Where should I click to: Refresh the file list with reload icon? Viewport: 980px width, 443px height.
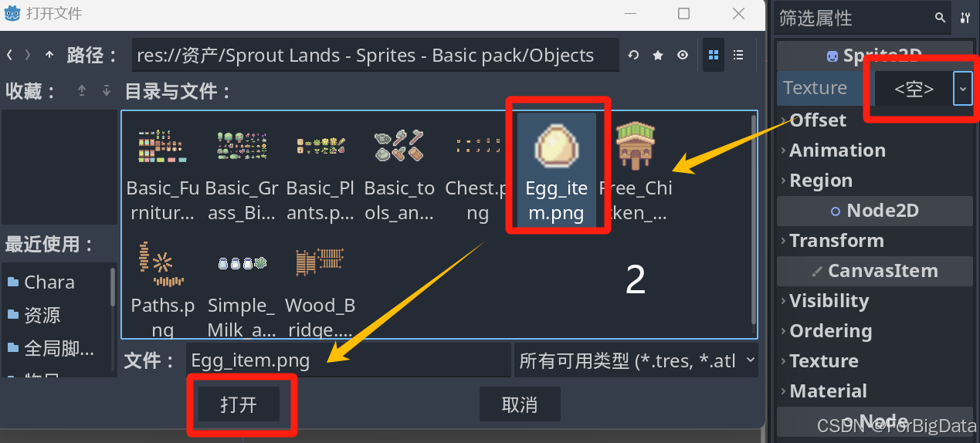(633, 55)
